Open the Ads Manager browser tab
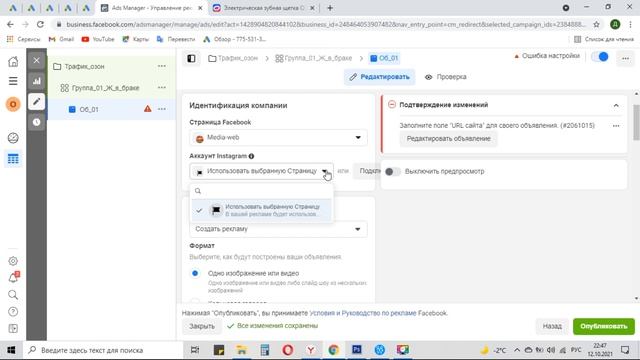 [152, 8]
